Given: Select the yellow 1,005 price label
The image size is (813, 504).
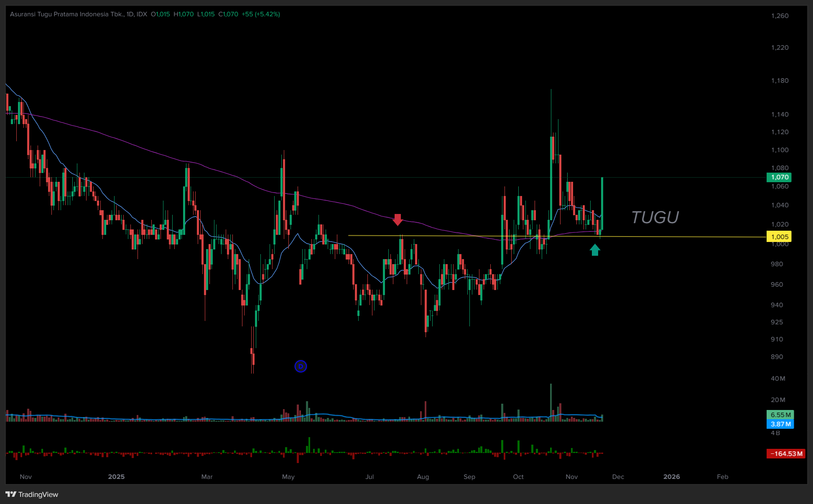Looking at the screenshot, I should [x=779, y=237].
